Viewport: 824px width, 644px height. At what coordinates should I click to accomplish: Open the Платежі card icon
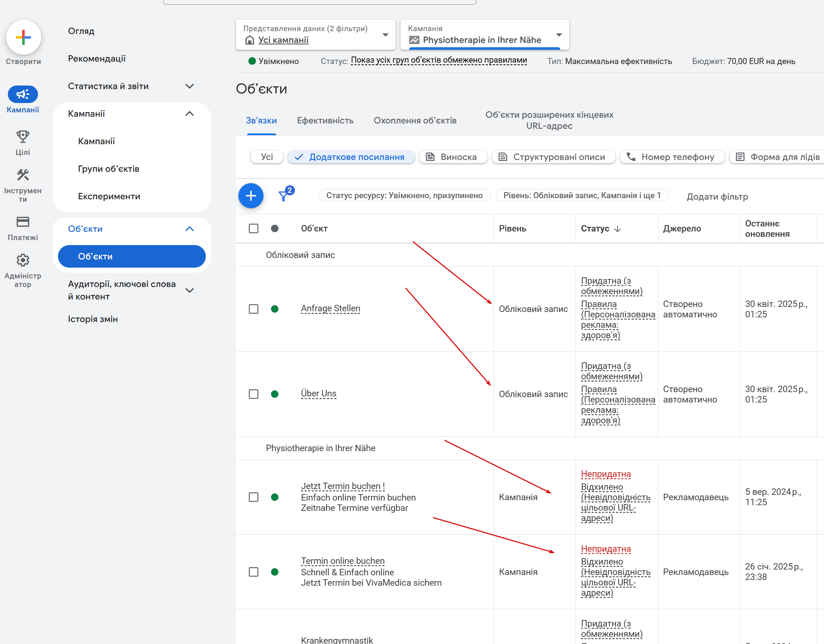pos(23,222)
